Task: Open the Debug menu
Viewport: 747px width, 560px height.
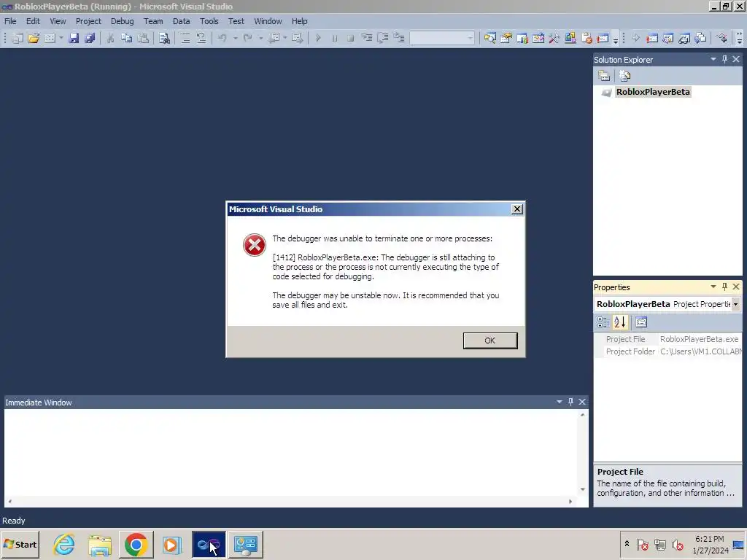Action: (x=122, y=21)
